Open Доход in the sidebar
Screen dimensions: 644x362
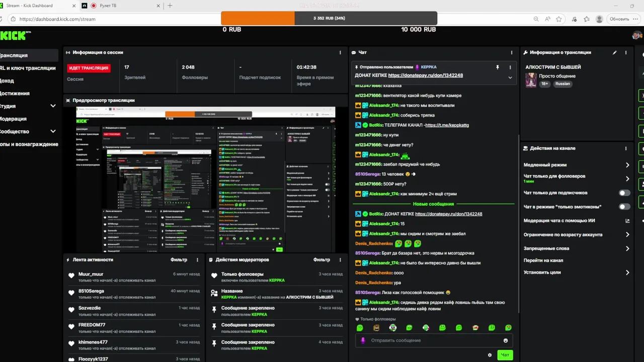coord(7,80)
